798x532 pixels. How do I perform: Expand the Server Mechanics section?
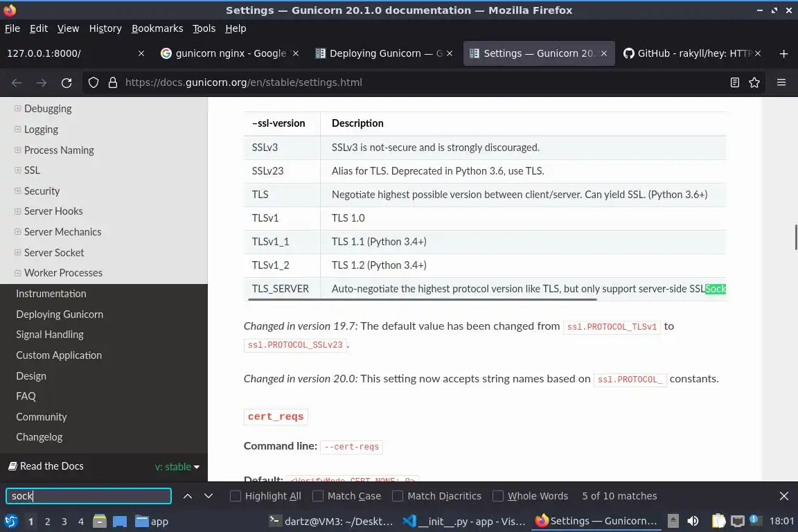click(18, 231)
